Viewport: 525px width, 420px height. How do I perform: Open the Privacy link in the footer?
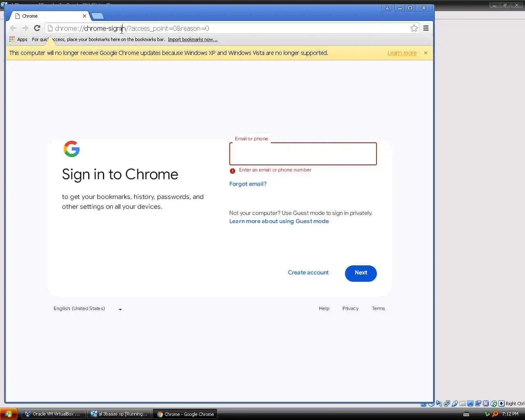click(350, 308)
